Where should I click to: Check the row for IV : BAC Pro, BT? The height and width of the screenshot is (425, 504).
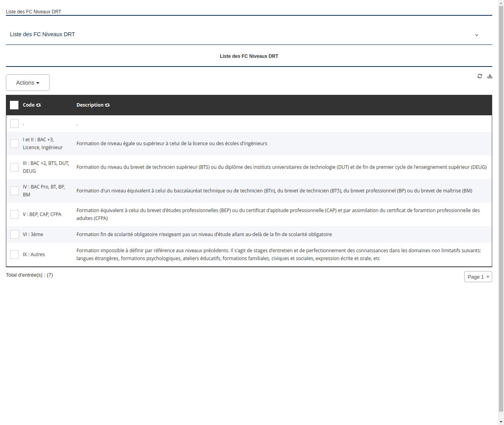point(15,190)
